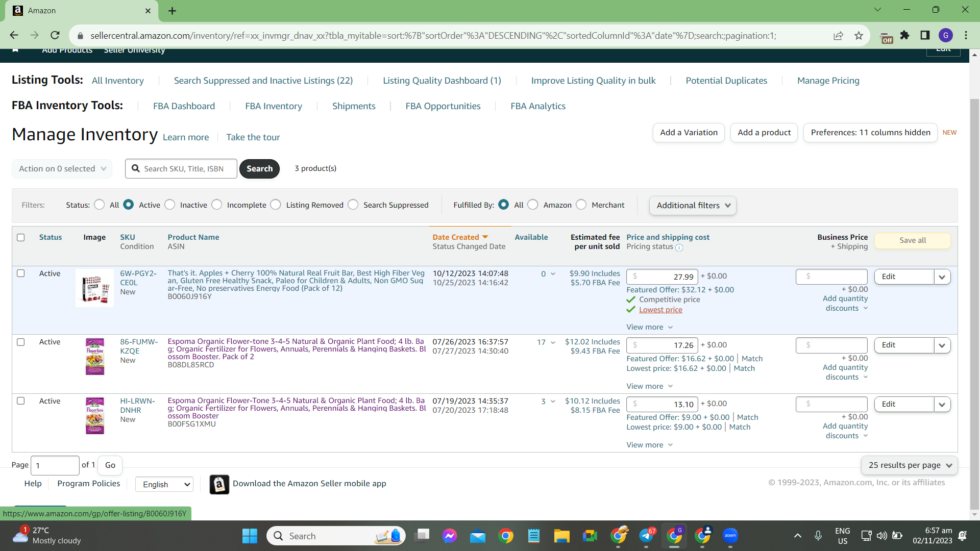Open the All Inventory listing tool
The width and height of the screenshot is (980, 551).
tap(118, 81)
